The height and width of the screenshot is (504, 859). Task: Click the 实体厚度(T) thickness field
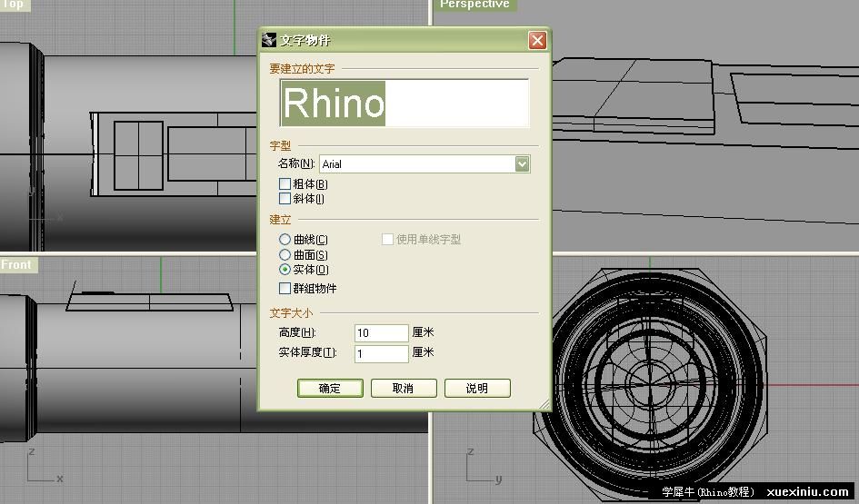(x=381, y=353)
